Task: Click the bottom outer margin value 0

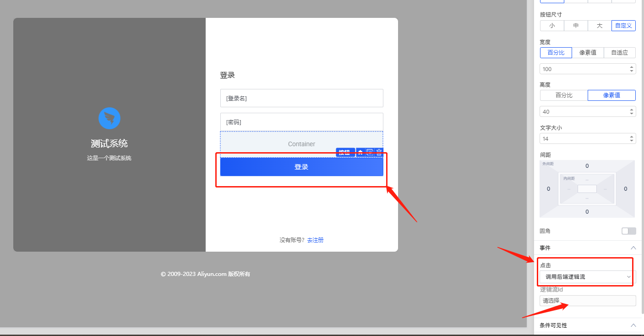Action: (587, 212)
